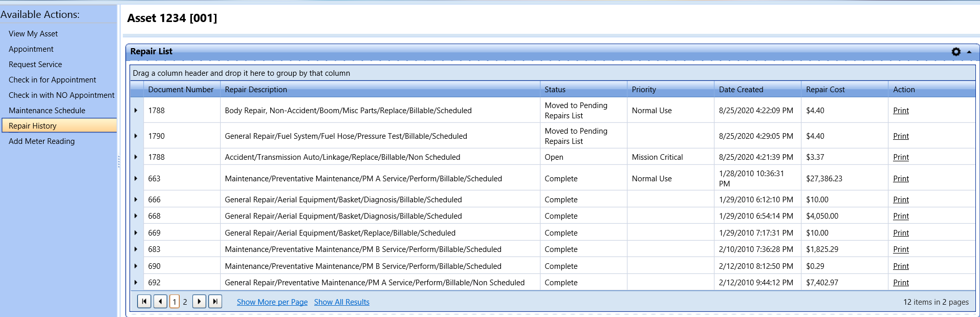Image resolution: width=980 pixels, height=317 pixels.
Task: Click Show All Results link
Action: [342, 302]
